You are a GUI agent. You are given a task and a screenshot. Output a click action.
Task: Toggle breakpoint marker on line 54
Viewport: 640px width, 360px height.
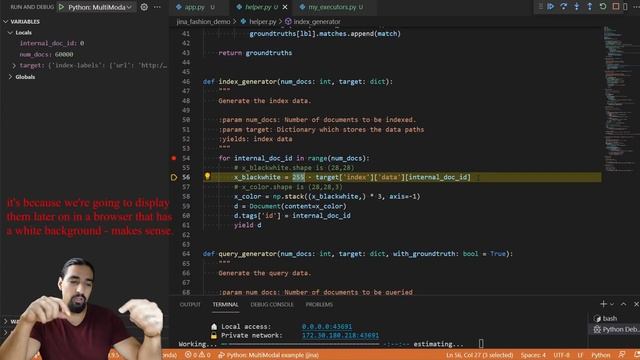tap(174, 158)
